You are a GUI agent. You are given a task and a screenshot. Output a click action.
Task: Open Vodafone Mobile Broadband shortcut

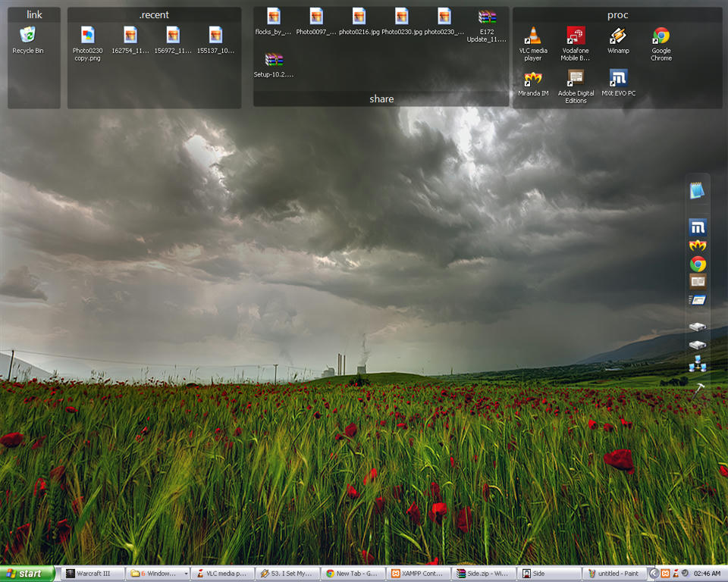(x=576, y=36)
